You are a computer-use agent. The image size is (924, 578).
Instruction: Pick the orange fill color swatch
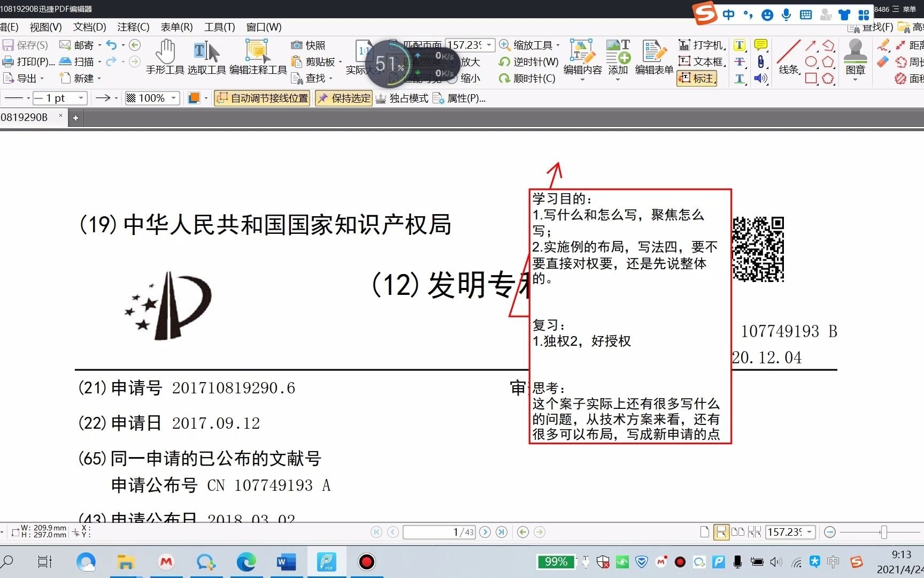coord(194,98)
